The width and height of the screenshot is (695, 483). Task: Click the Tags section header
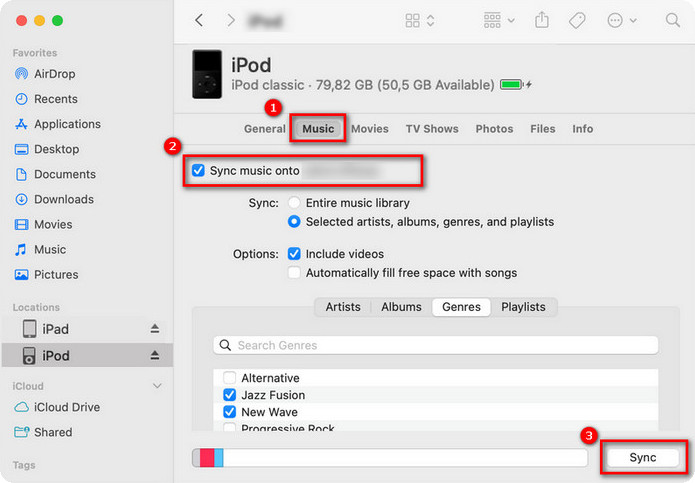[x=24, y=465]
